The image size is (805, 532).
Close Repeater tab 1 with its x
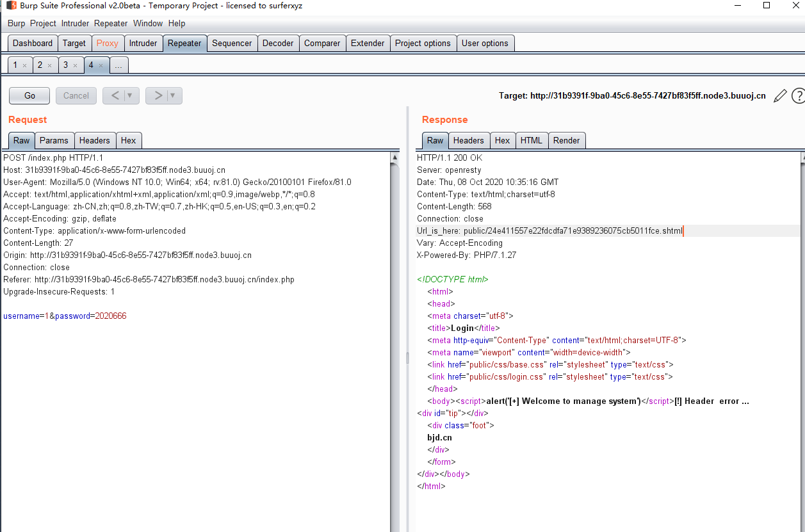tap(24, 65)
